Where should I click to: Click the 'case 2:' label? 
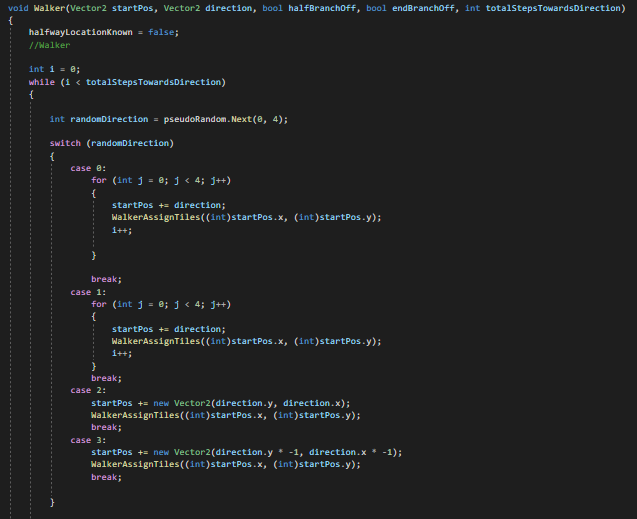(87, 390)
